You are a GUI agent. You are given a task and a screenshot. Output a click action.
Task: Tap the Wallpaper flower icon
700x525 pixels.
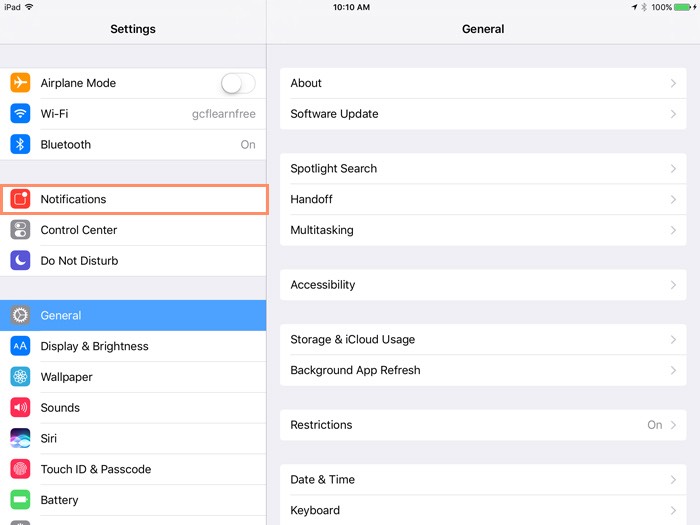20,377
